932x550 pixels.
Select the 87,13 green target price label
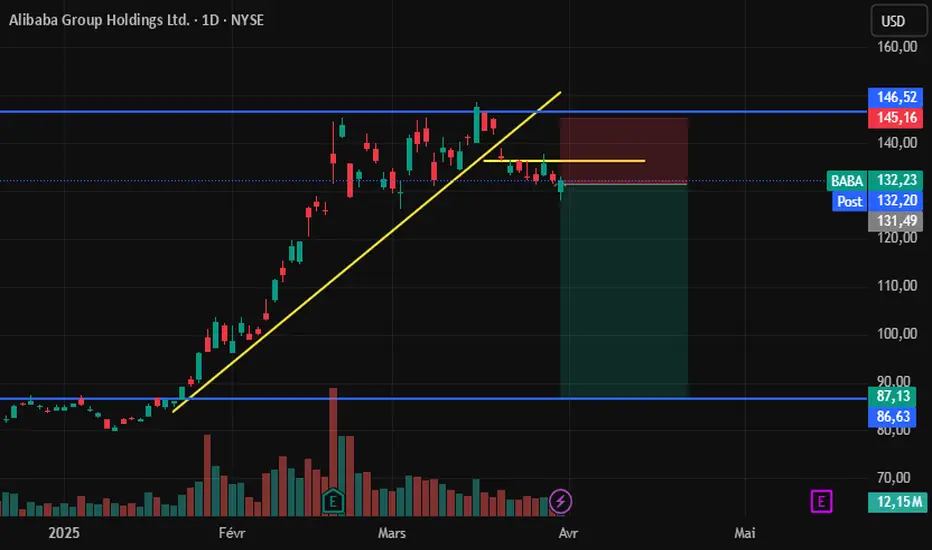pos(892,396)
